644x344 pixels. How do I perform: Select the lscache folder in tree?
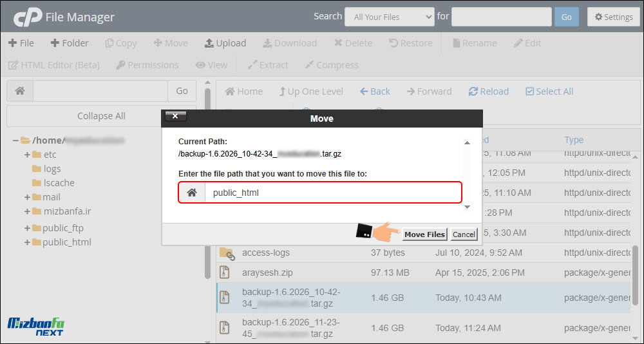point(59,183)
